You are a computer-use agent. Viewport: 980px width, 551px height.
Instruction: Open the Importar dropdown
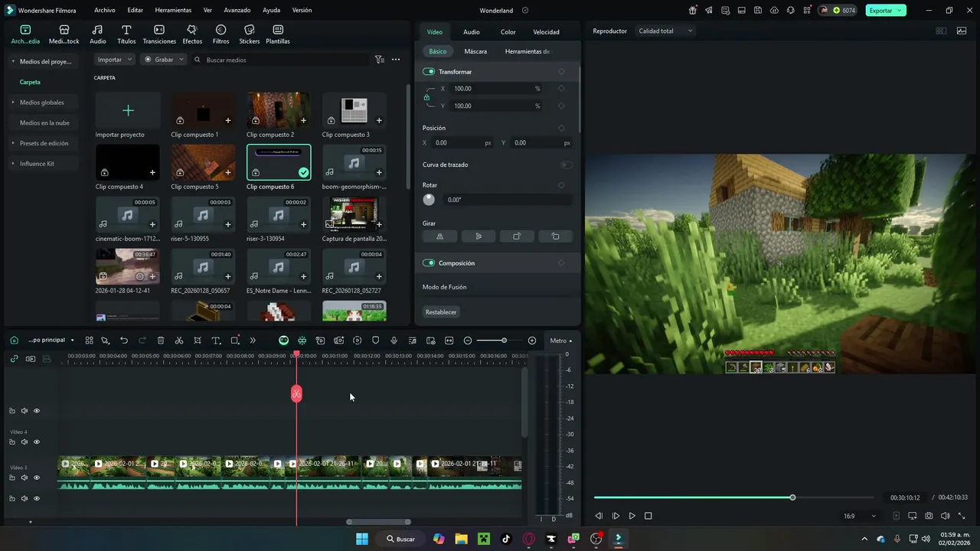[115, 60]
